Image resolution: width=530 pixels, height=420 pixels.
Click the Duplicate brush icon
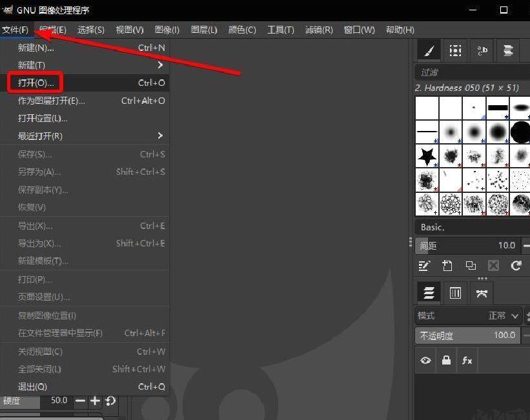pos(471,266)
